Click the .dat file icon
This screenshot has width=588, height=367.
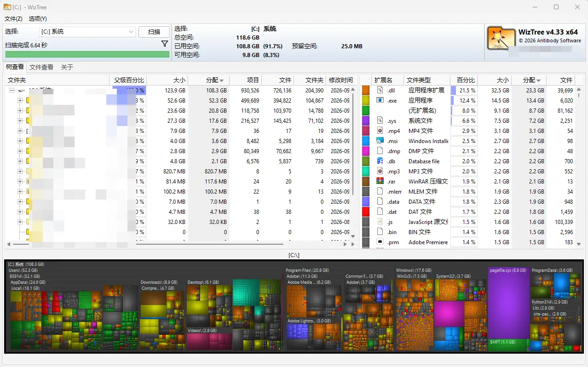click(x=380, y=212)
